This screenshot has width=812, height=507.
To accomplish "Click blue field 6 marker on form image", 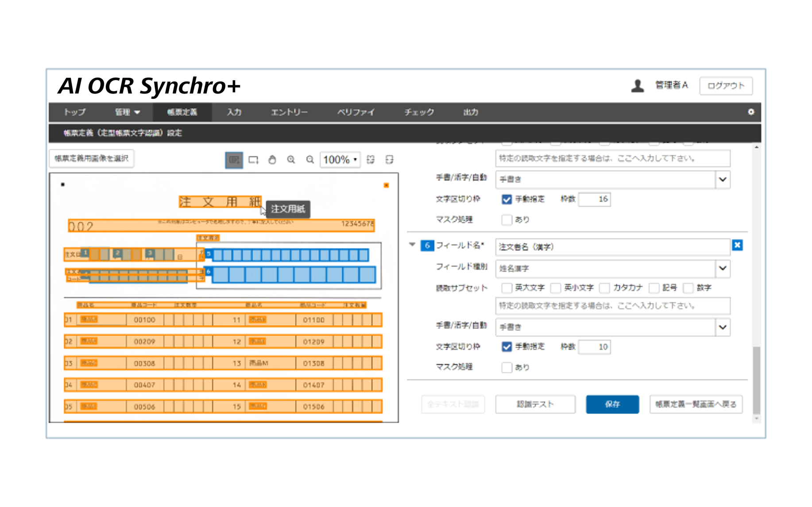I will click(x=208, y=271).
